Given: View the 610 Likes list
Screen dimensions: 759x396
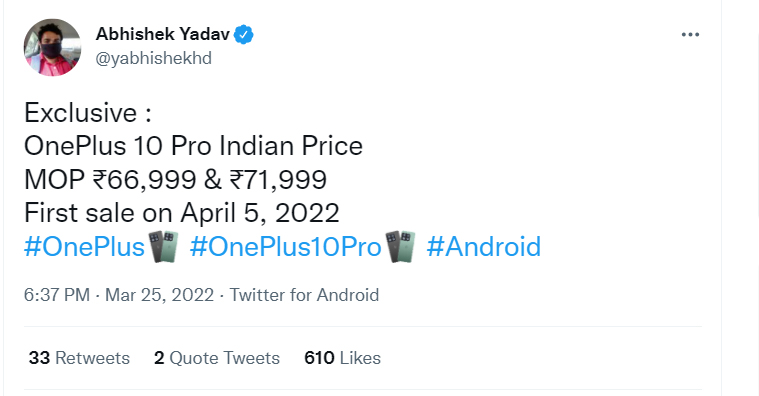Looking at the screenshot, I should (342, 358).
